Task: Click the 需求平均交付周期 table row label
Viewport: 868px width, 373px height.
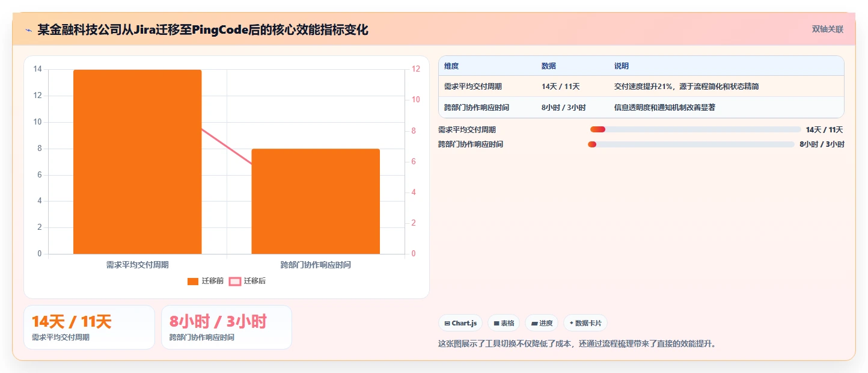Action: (x=473, y=87)
